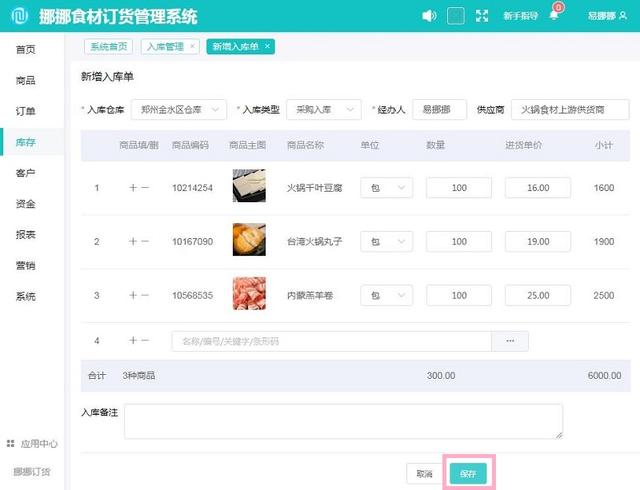Remove row 3 with minus icon

point(145,295)
